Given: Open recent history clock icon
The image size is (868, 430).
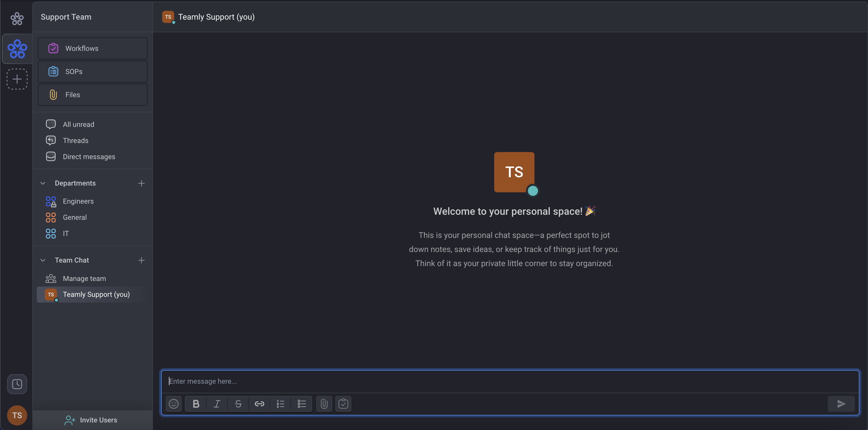Looking at the screenshot, I should pyautogui.click(x=17, y=384).
